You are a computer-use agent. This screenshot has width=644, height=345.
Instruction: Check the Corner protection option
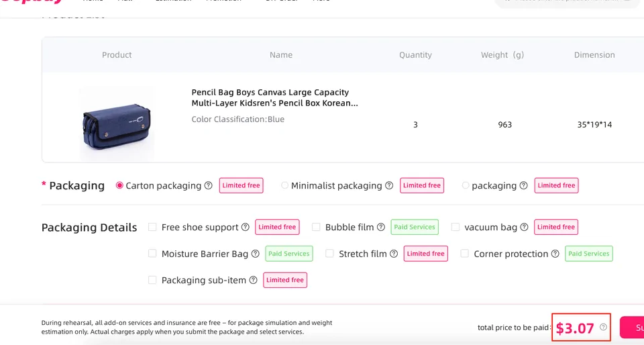point(464,254)
